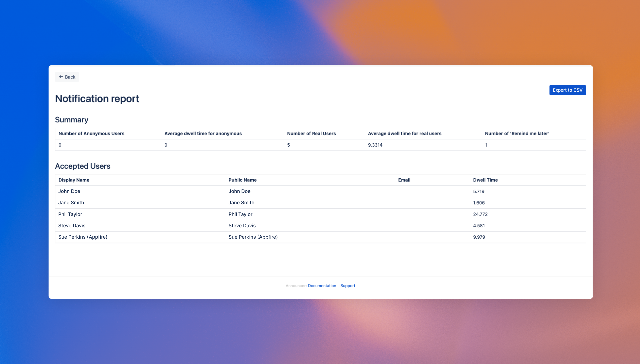
Task: Click Number of Anonymous Users header
Action: point(91,133)
